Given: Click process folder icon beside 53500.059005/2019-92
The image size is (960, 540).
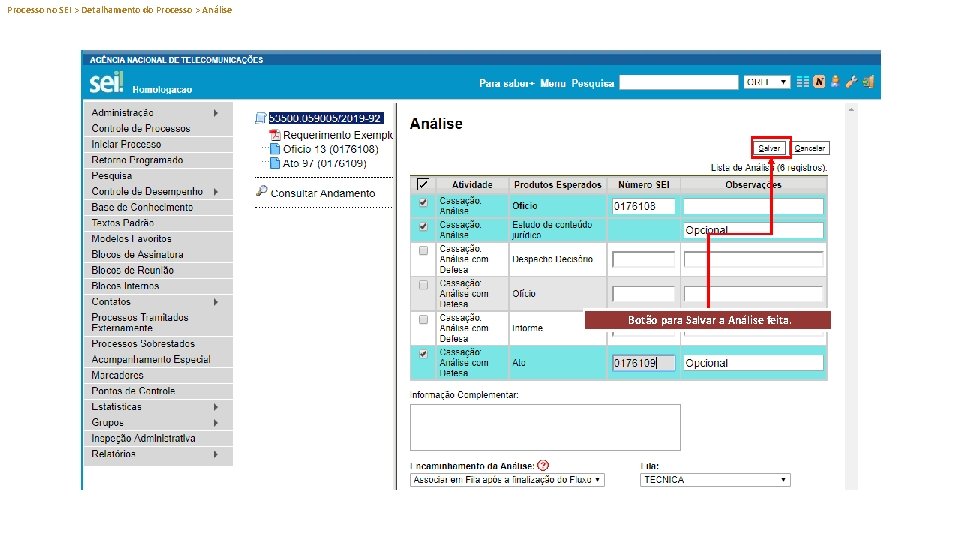Looking at the screenshot, I should (x=261, y=118).
